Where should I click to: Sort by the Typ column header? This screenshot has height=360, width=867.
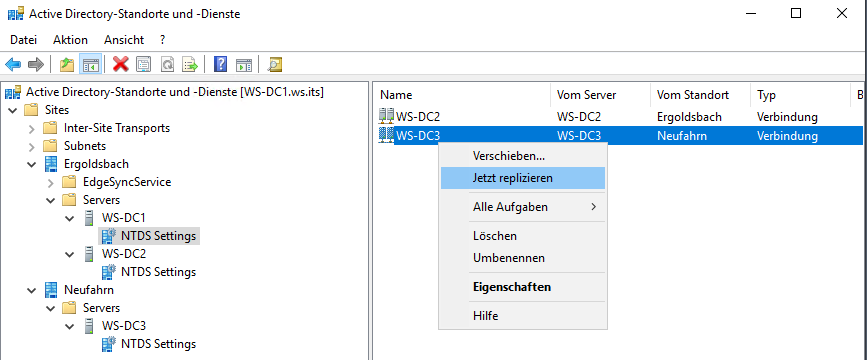tap(800, 95)
